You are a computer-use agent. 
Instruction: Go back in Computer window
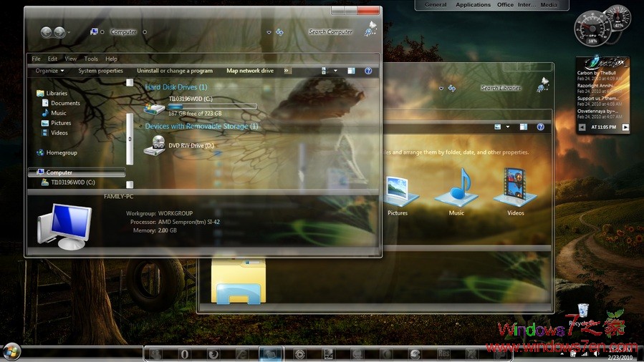[46, 32]
